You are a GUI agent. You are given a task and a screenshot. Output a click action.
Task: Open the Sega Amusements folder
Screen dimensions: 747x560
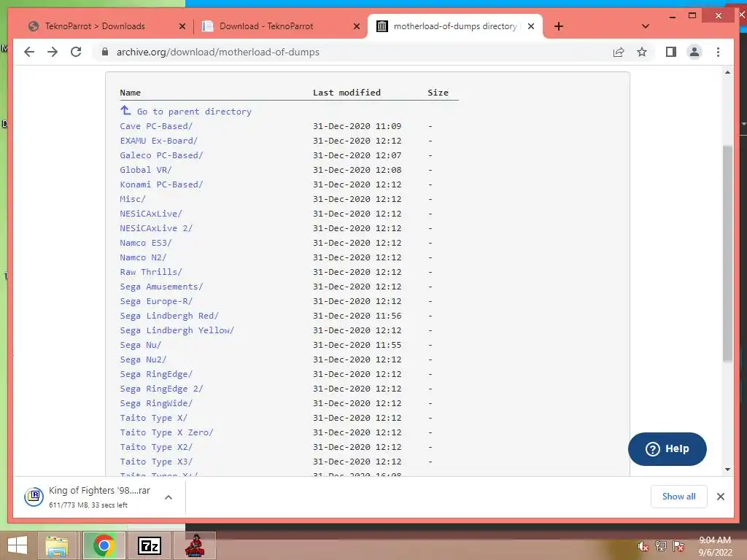(x=161, y=287)
